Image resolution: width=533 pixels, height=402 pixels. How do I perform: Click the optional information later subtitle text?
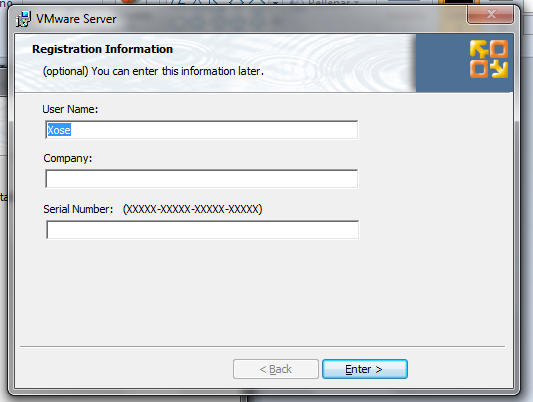153,71
